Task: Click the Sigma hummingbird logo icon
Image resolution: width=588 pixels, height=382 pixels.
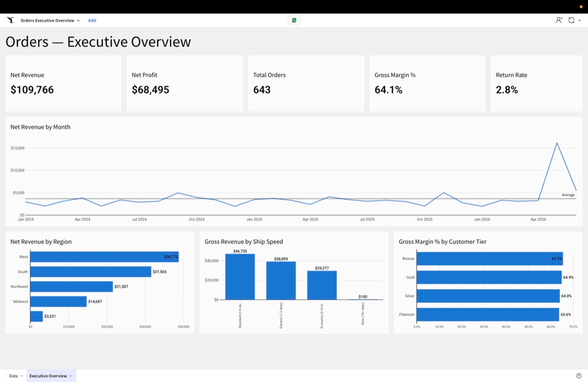Action: [x=10, y=20]
